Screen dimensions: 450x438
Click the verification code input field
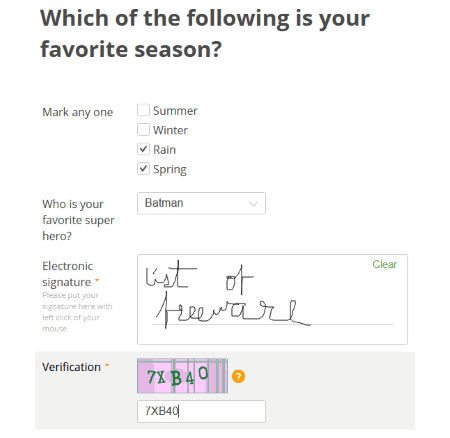pos(201,411)
